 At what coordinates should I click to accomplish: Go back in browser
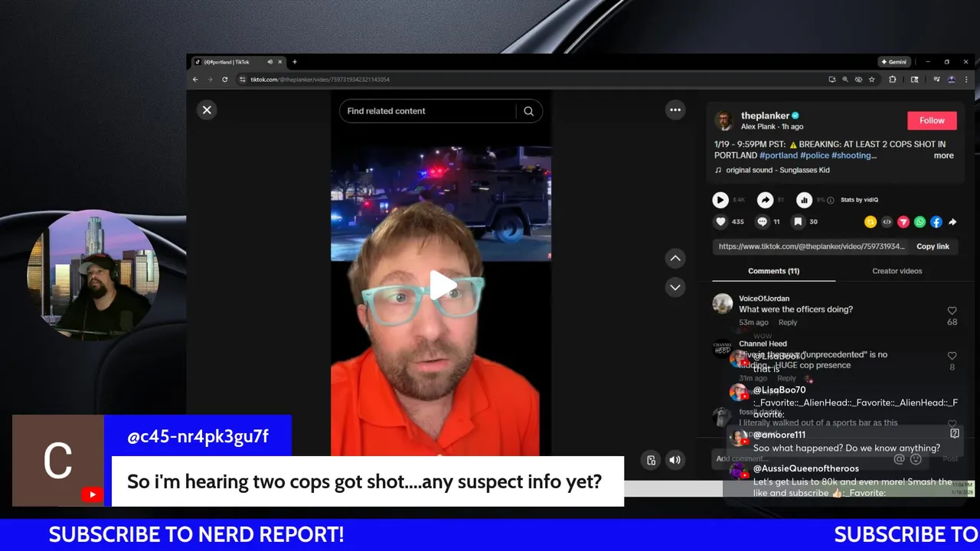click(x=195, y=80)
